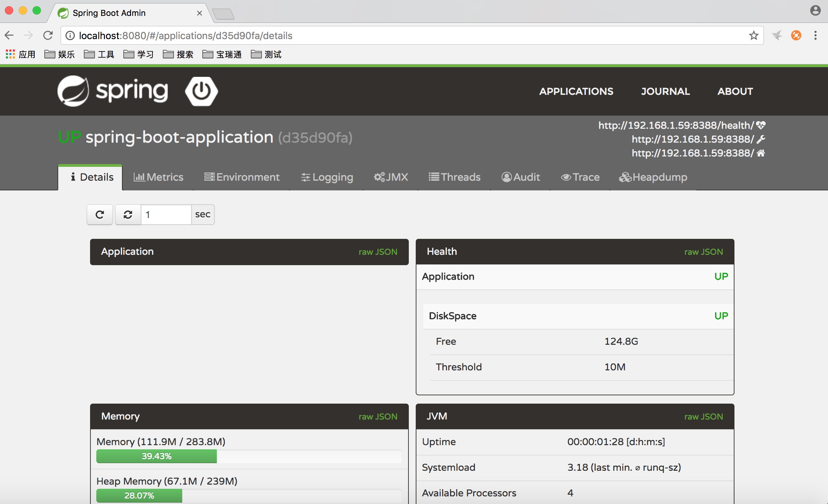Select the Threads tab
Viewport: 828px width, 504px height.
coord(455,177)
